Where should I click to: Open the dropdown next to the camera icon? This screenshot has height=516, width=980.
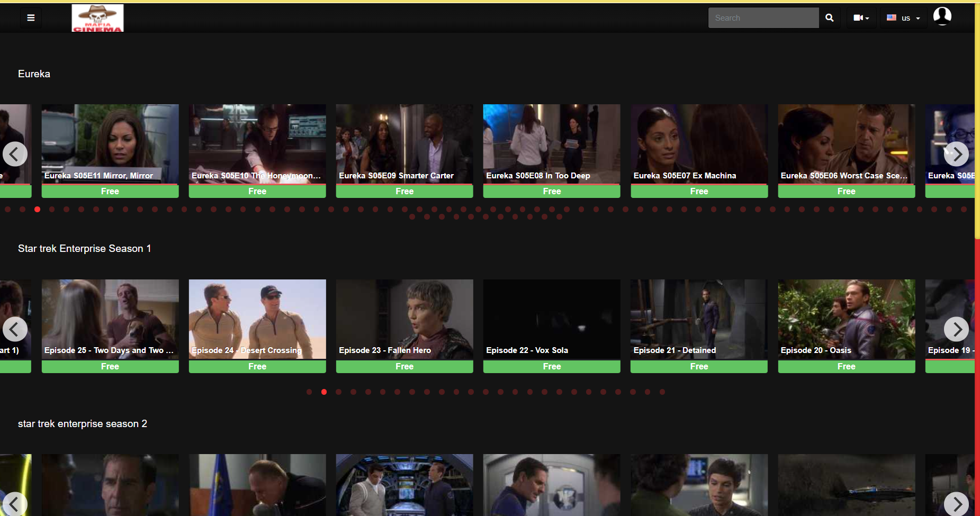(x=867, y=17)
